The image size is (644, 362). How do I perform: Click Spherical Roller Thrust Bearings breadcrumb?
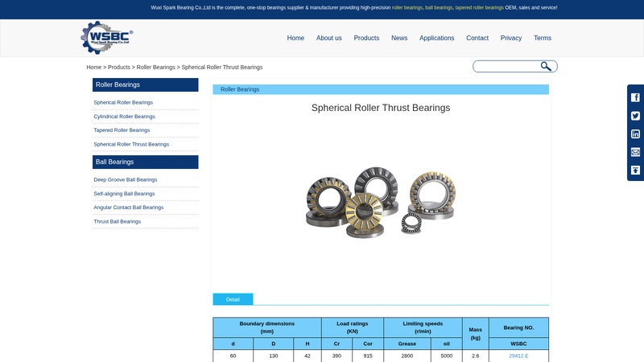pyautogui.click(x=222, y=68)
